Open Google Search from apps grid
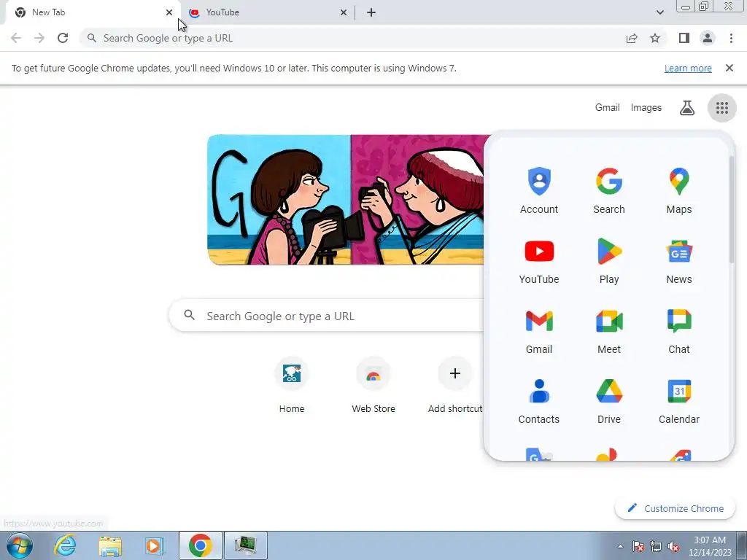Viewport: 747px width, 560px height. (x=609, y=190)
